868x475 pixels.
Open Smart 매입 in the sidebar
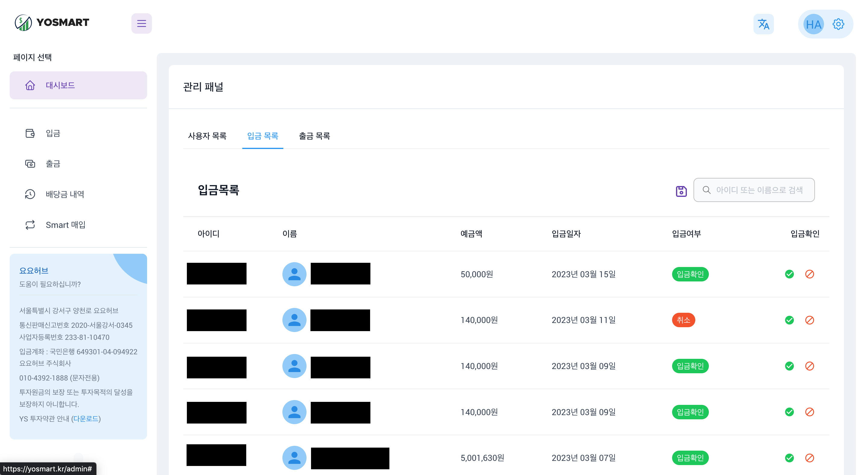click(65, 225)
